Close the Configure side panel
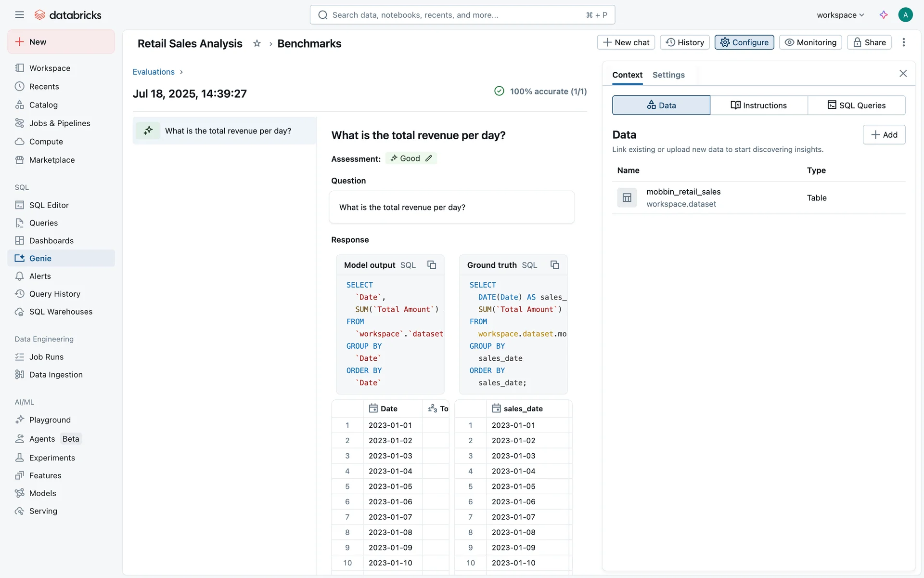This screenshot has height=578, width=924. (903, 73)
